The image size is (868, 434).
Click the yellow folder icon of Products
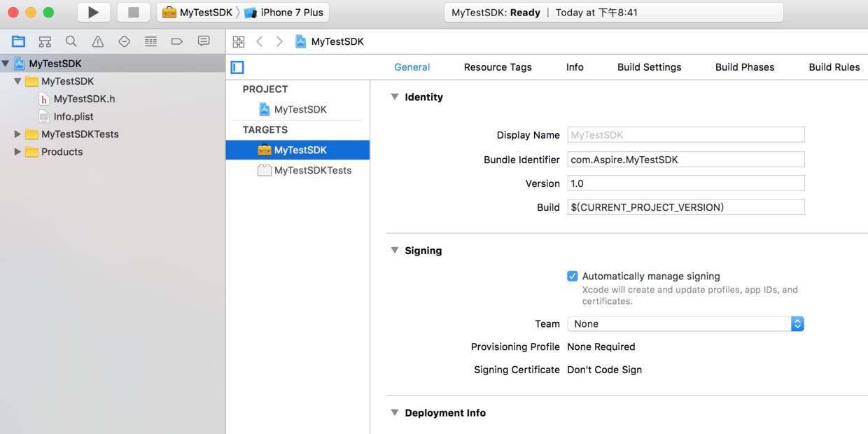pos(31,152)
